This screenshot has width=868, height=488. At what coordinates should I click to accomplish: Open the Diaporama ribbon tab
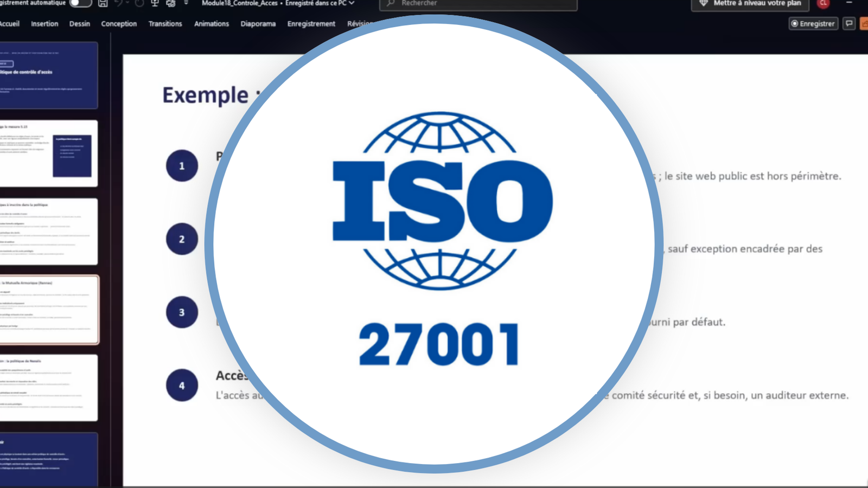tap(258, 24)
